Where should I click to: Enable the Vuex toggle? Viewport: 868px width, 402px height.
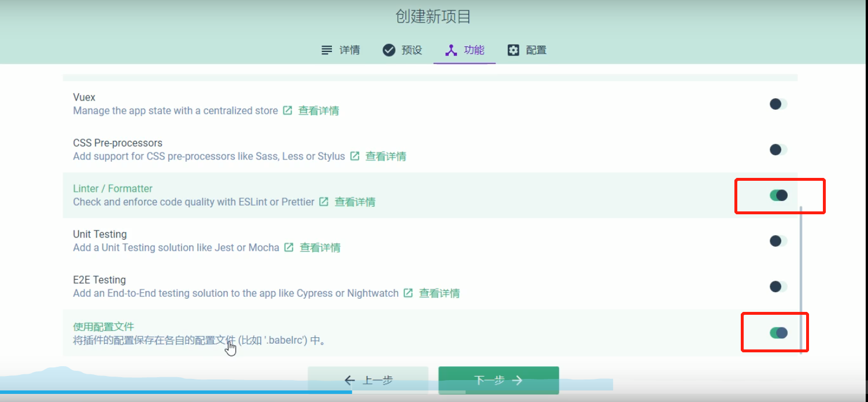778,104
